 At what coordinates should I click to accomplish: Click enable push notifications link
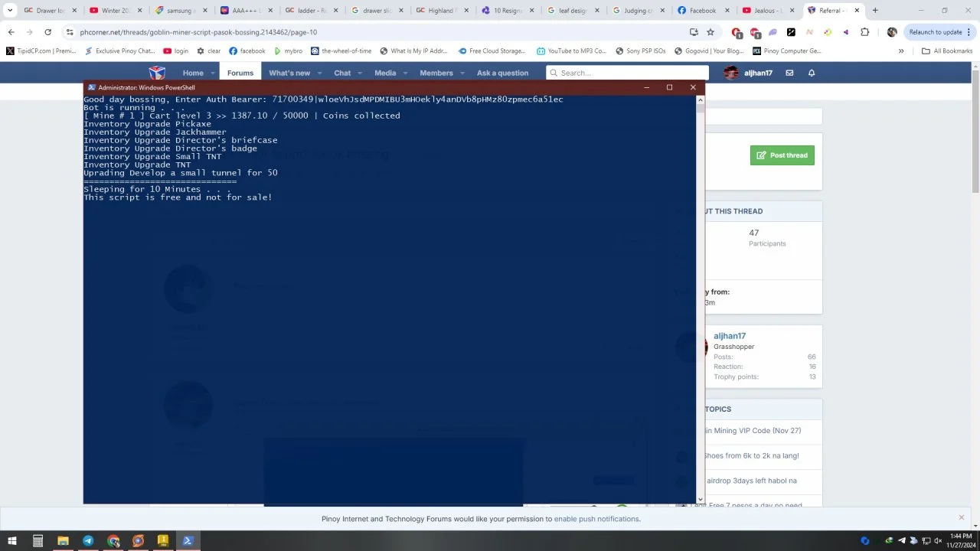point(596,519)
